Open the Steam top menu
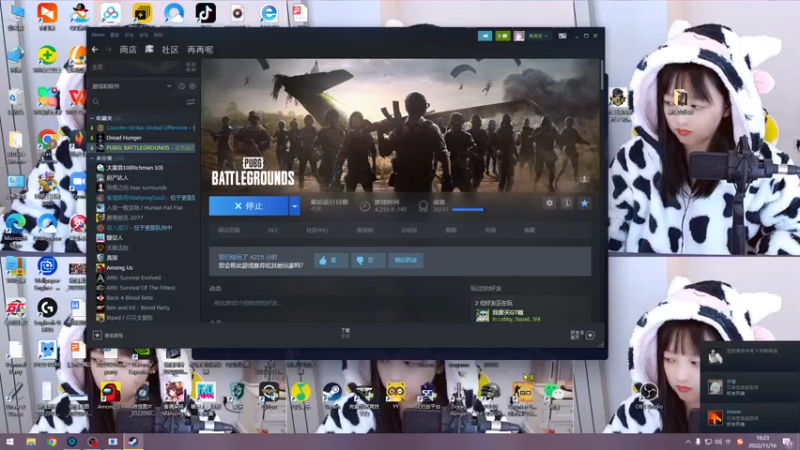 [x=98, y=35]
